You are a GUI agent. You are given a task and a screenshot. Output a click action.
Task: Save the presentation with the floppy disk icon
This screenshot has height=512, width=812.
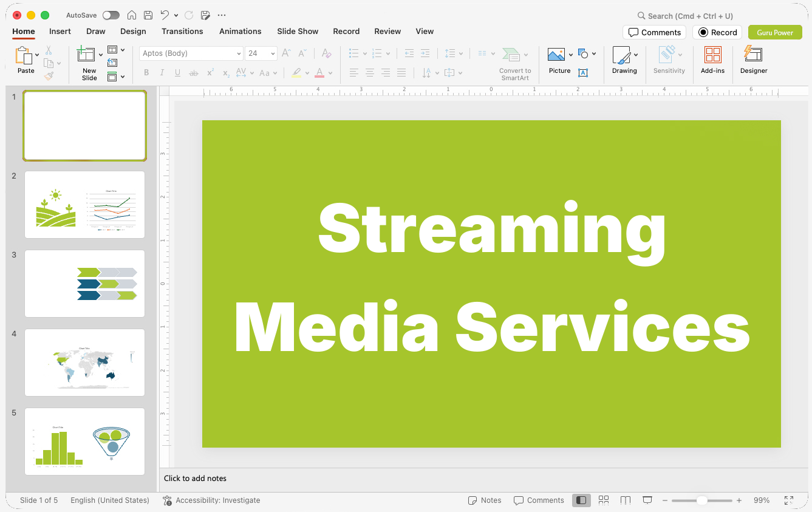point(148,15)
